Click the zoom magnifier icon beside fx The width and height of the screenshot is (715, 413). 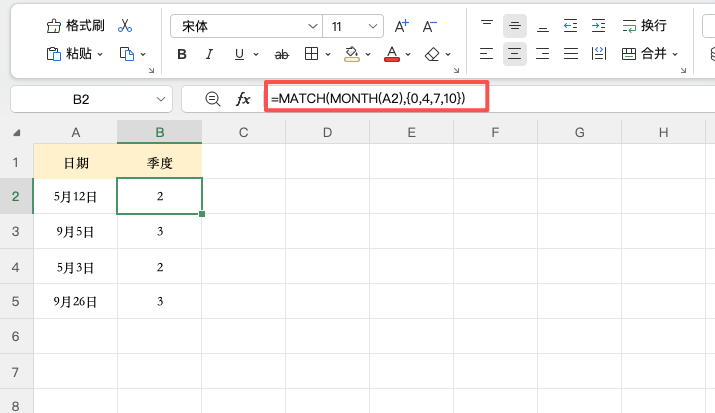pyautogui.click(x=212, y=98)
